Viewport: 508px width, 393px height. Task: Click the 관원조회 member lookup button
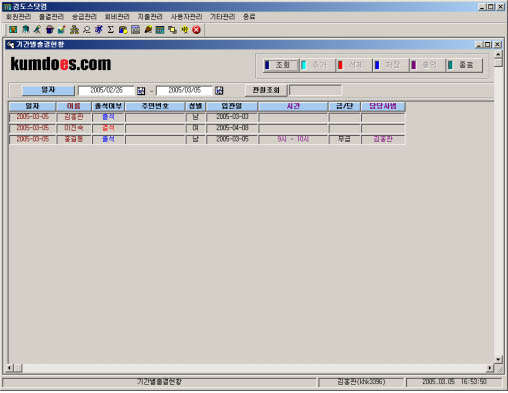tap(266, 90)
